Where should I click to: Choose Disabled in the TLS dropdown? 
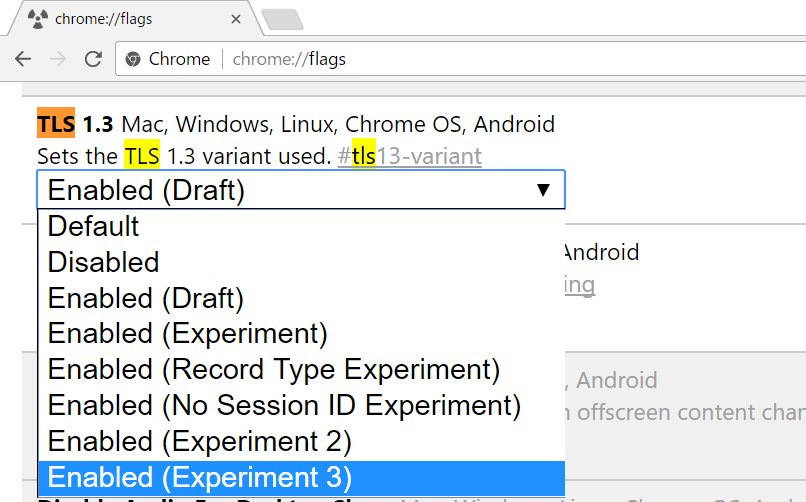(x=301, y=262)
